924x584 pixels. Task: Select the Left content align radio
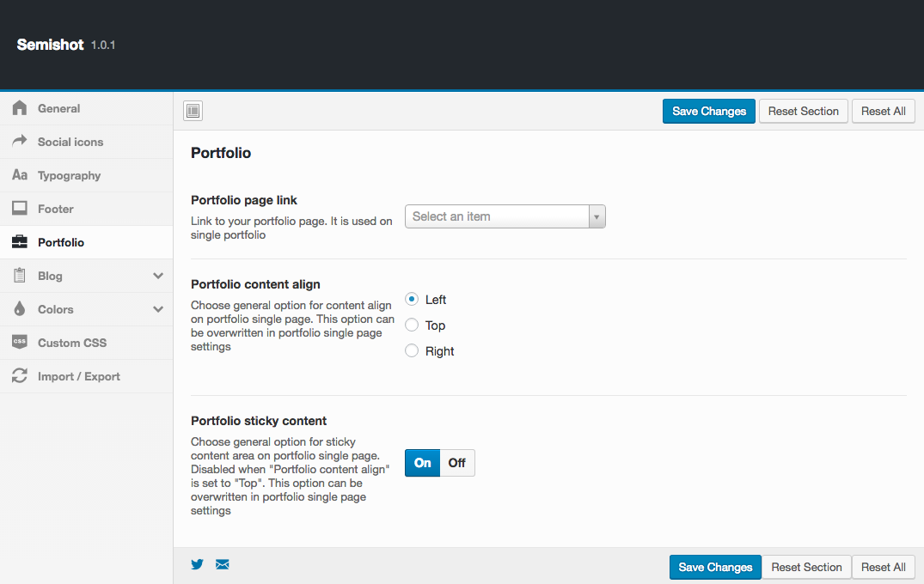pos(412,300)
